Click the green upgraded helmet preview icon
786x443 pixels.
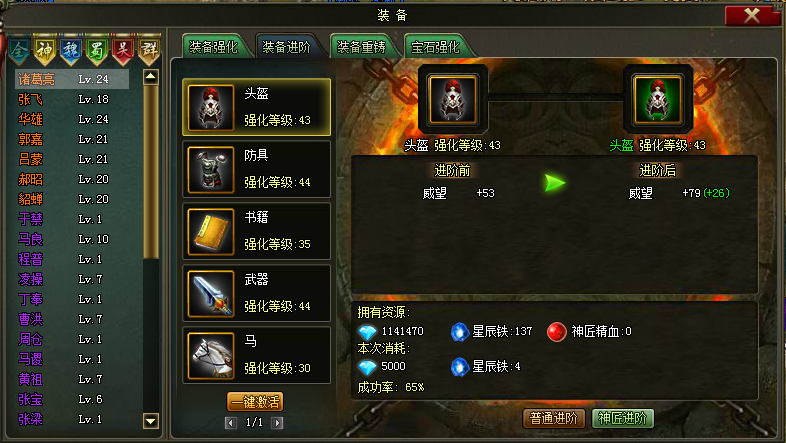(x=658, y=99)
